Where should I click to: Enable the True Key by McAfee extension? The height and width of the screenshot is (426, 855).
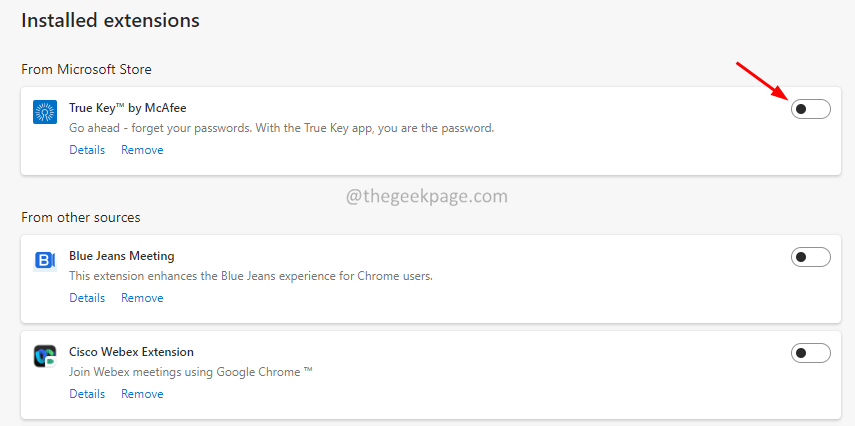[810, 109]
